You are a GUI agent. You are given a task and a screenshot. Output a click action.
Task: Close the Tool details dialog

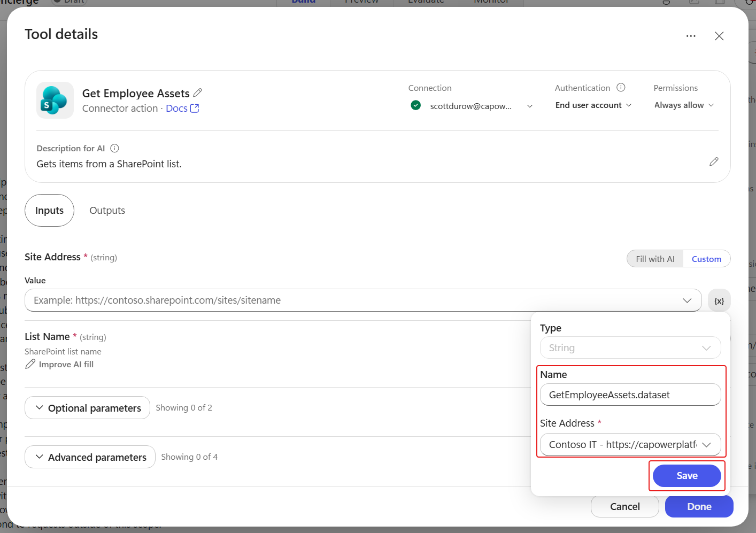pyautogui.click(x=719, y=36)
